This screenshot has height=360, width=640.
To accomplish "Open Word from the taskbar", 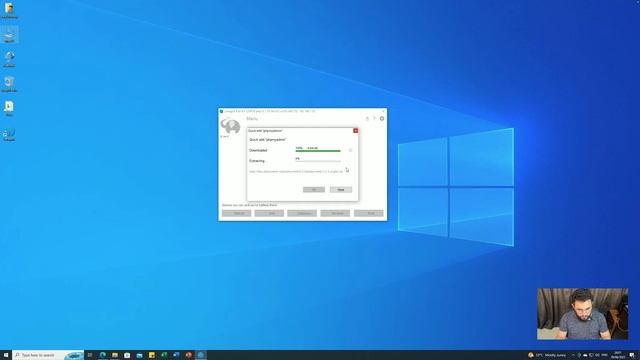I will [x=176, y=355].
